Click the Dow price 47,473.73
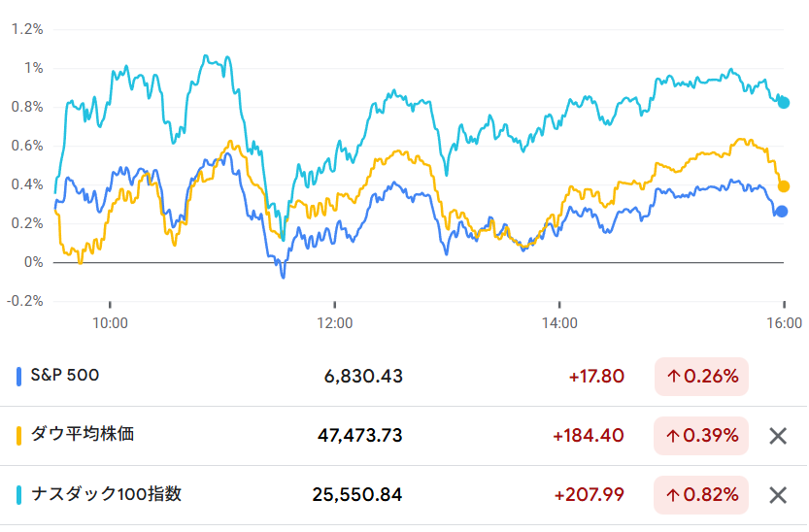809x532 pixels. tap(359, 436)
